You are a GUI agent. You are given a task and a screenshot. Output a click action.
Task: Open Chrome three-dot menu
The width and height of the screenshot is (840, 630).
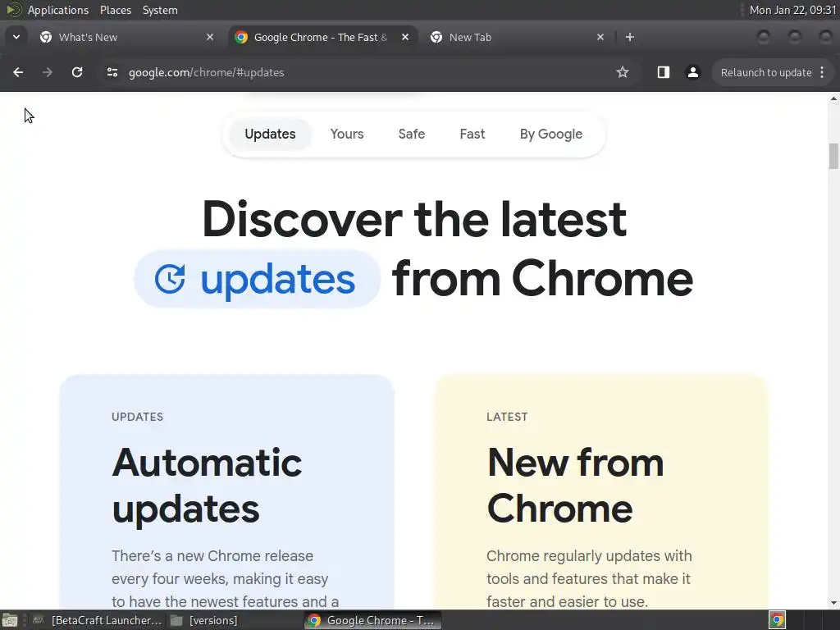click(822, 72)
